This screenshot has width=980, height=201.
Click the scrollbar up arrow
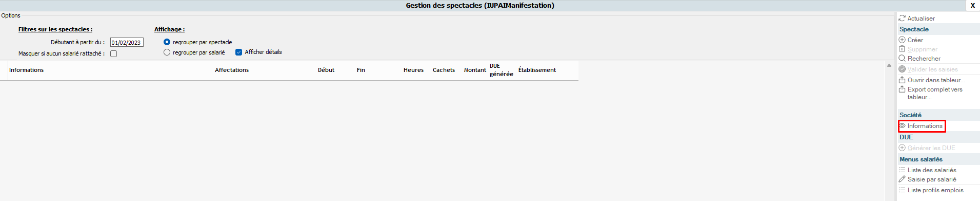coord(889,65)
